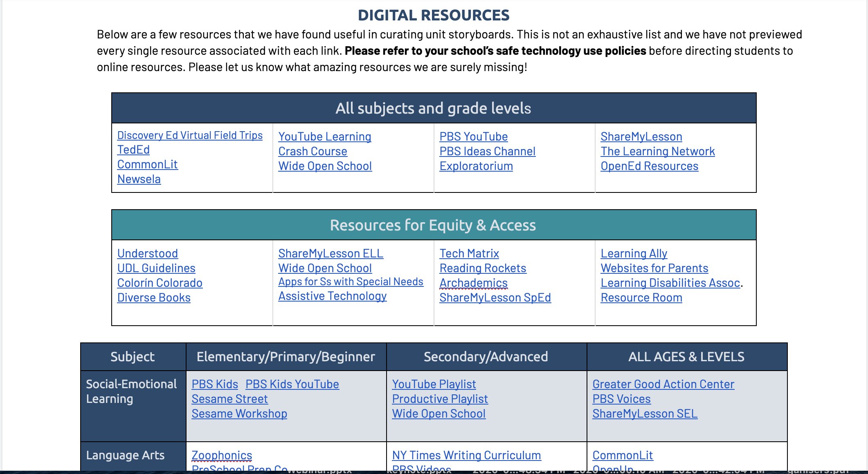Open the PBS Ideas Channel link

point(487,151)
